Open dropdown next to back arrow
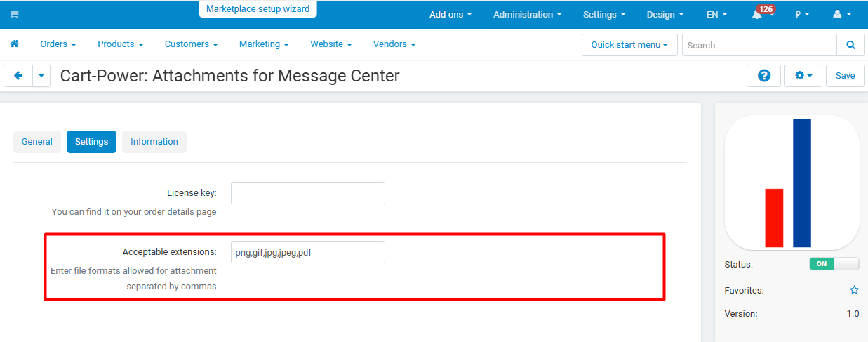The width and height of the screenshot is (868, 342). click(x=41, y=76)
